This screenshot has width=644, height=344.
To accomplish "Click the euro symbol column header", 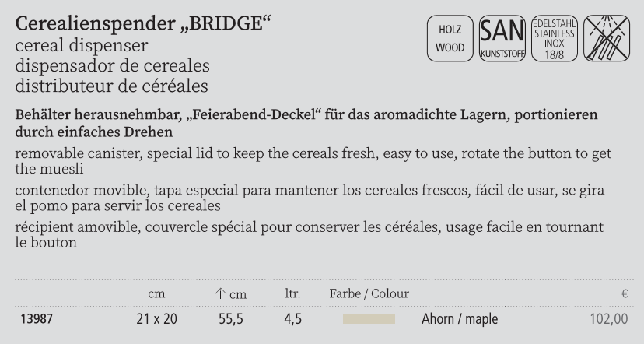I will click(x=625, y=294).
